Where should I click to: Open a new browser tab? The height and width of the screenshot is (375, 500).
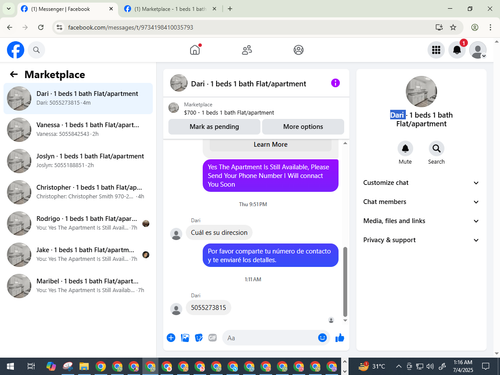point(230,9)
